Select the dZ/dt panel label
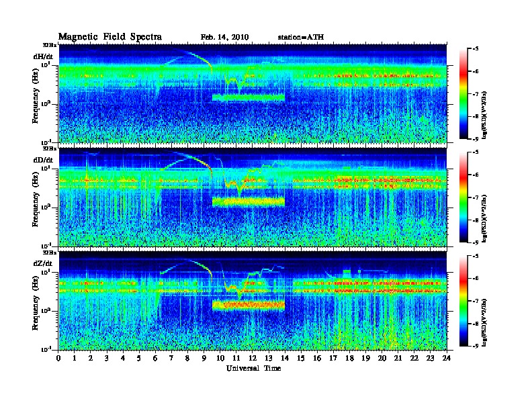Viewport: 532px width, 411px height. (43, 263)
